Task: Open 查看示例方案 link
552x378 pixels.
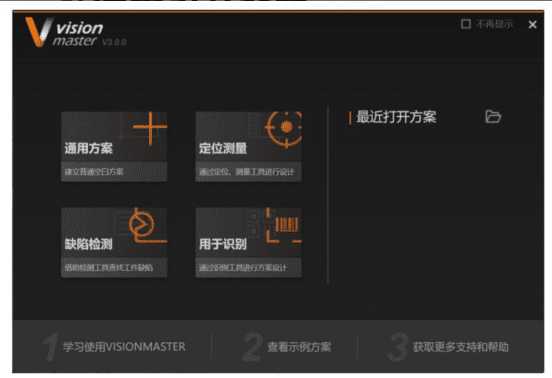Action: click(299, 347)
